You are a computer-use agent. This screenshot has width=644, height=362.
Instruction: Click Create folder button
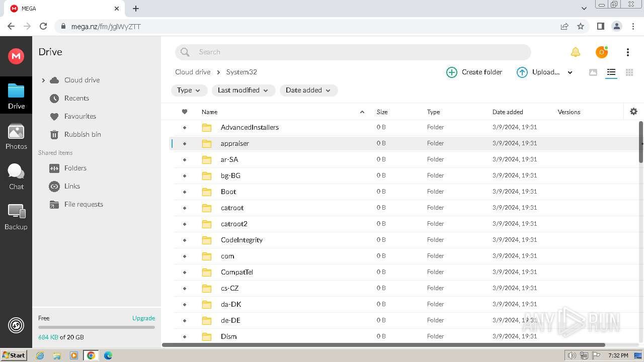(x=474, y=72)
